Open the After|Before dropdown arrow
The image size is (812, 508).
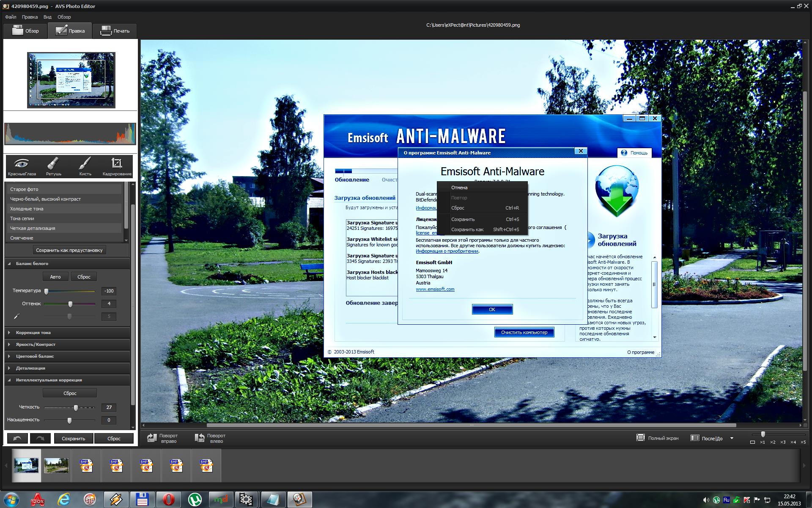click(732, 438)
